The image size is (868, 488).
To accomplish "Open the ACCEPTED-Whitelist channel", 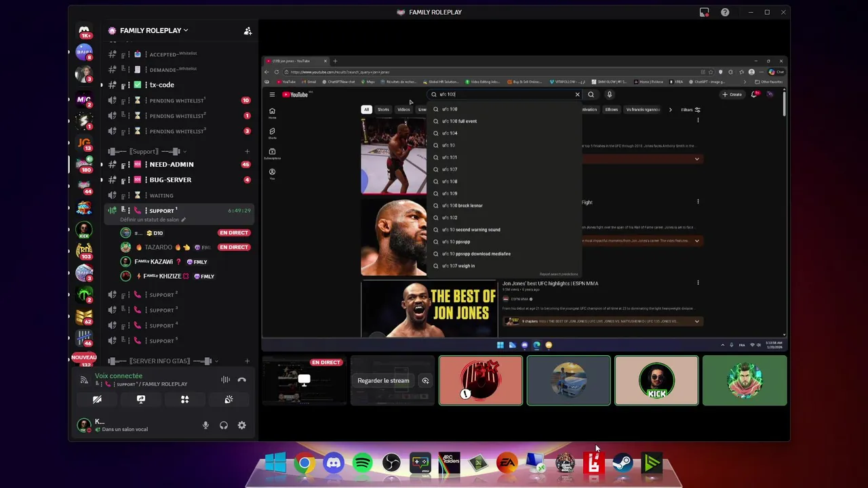I will (179, 54).
